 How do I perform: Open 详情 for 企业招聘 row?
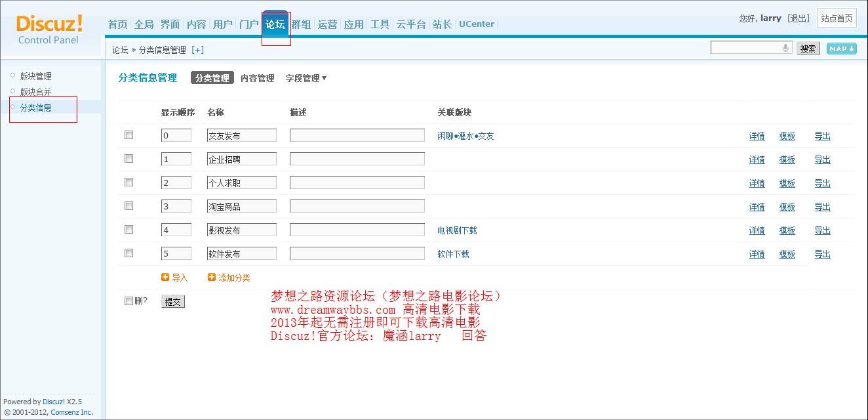coord(757,160)
